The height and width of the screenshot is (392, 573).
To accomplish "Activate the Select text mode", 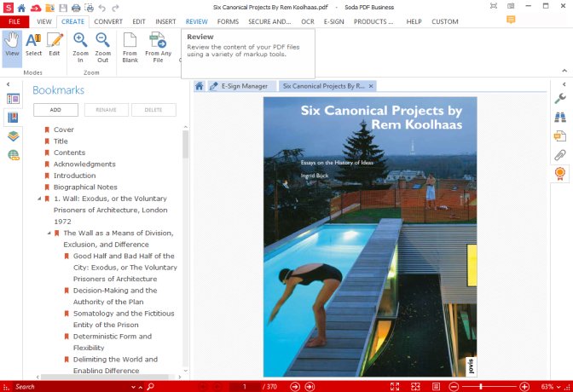I will tap(33, 44).
